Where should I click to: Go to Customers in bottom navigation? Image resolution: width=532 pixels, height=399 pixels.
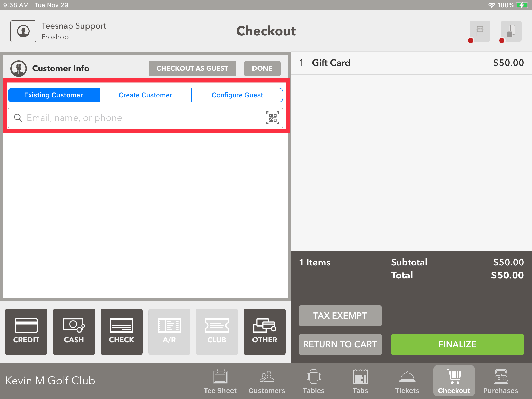[267, 381]
